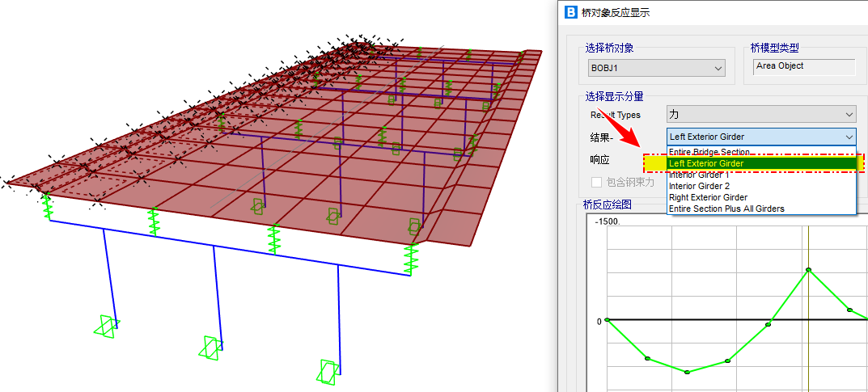Screen dimensions: 868x392
Task: Select Interior Girder 1 from the list
Action: tap(699, 175)
